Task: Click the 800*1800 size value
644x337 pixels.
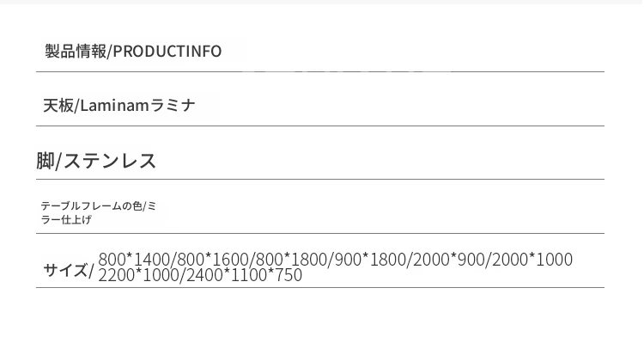Action: point(292,260)
